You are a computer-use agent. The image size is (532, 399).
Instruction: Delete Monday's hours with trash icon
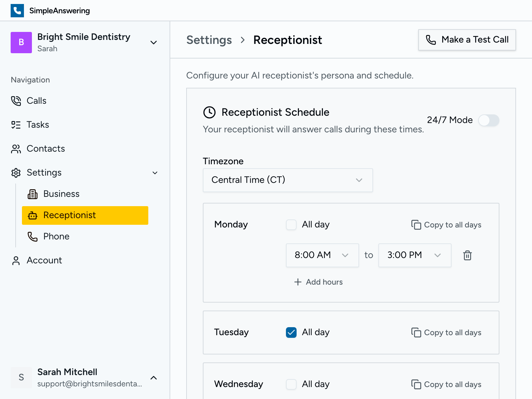point(467,255)
